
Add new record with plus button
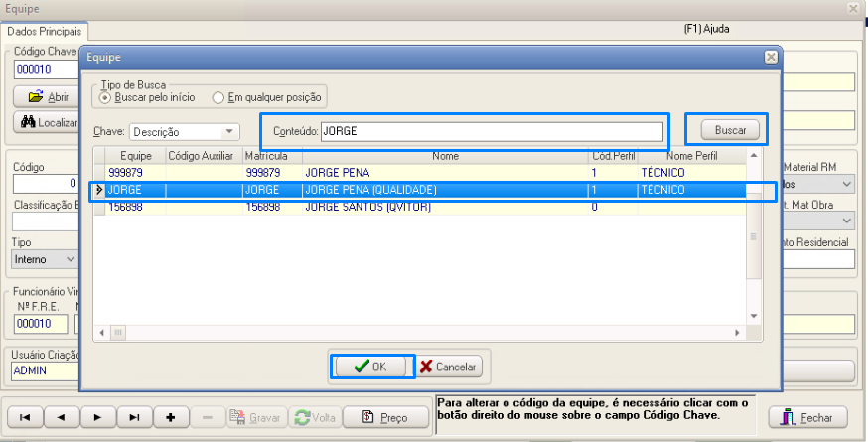click(171, 417)
